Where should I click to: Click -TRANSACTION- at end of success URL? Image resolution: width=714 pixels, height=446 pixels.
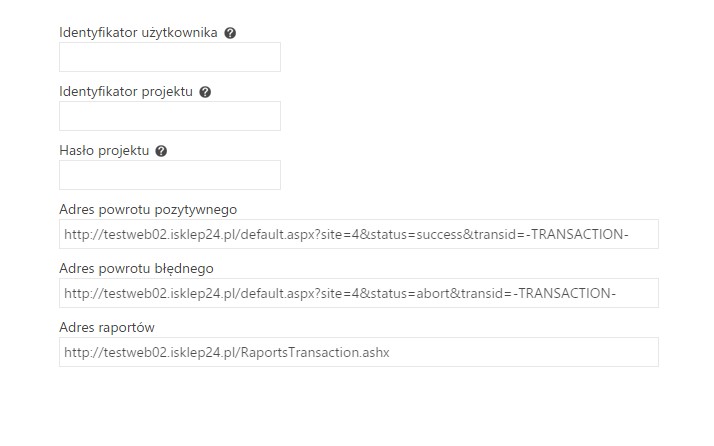coord(577,234)
